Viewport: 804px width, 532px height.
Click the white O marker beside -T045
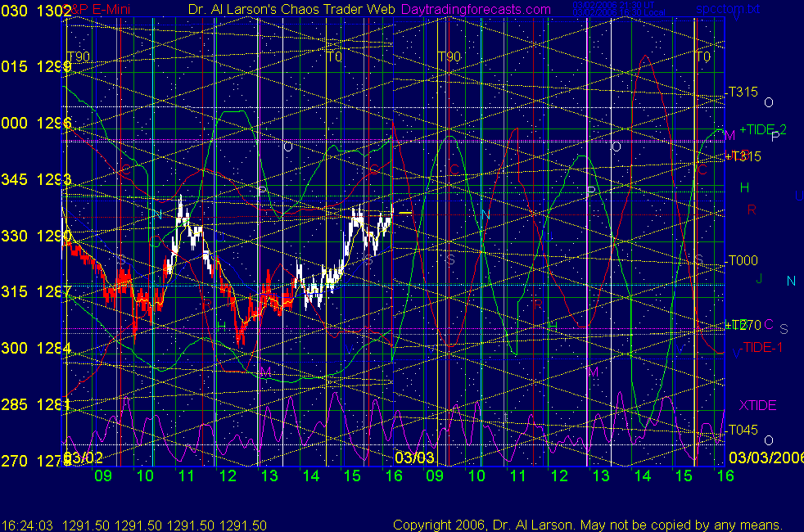[x=769, y=440]
